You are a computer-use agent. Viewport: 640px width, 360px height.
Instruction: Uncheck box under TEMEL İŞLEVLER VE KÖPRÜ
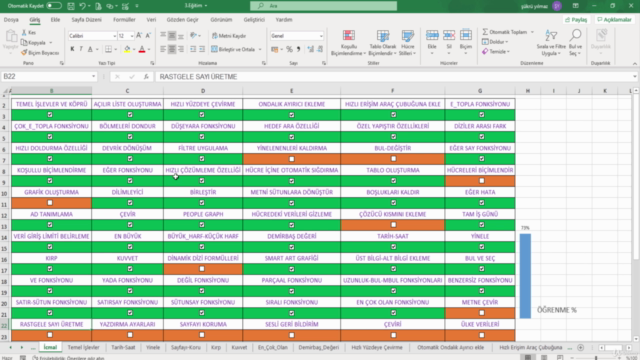coord(50,115)
